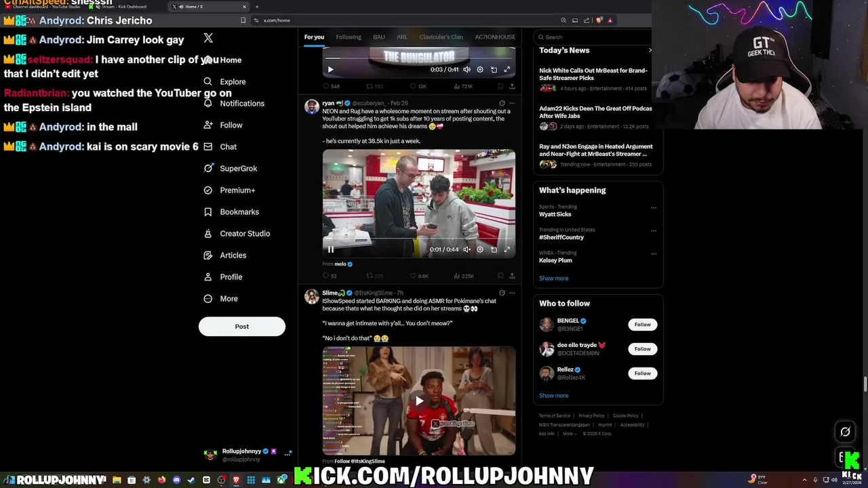This screenshot has height=488, width=868.
Task: Play the IShowSpeed video in Slime's post
Action: pos(419,401)
